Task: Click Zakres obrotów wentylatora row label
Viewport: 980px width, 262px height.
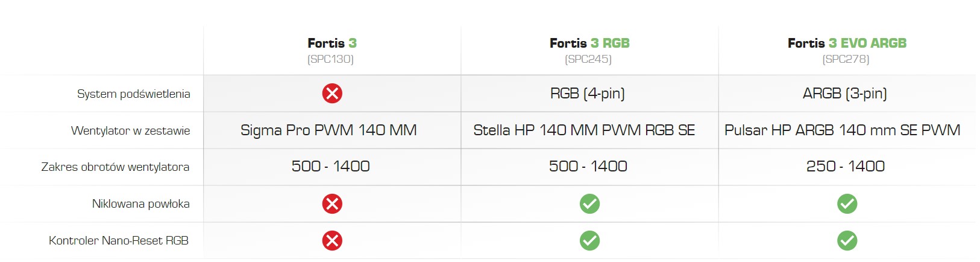Action: point(115,167)
